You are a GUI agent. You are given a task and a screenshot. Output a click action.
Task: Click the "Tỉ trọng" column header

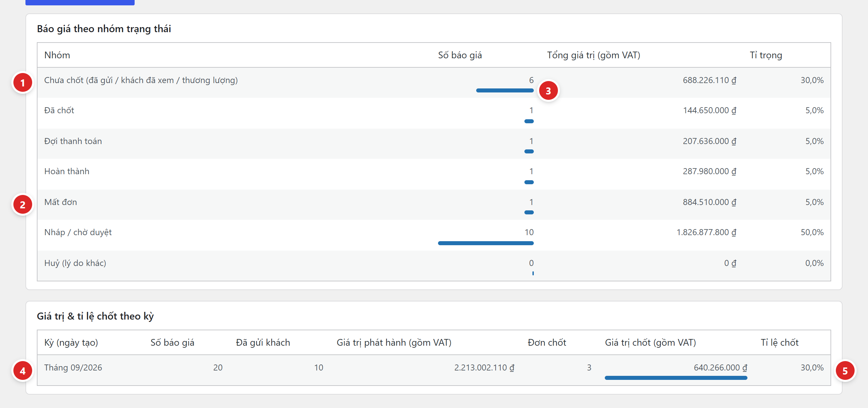766,55
